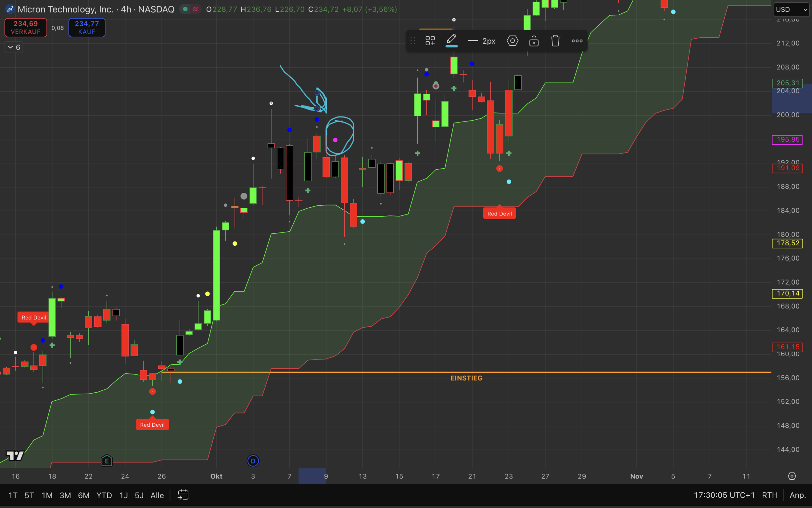Click the dividend D marker
812x508 pixels.
pos(253,461)
